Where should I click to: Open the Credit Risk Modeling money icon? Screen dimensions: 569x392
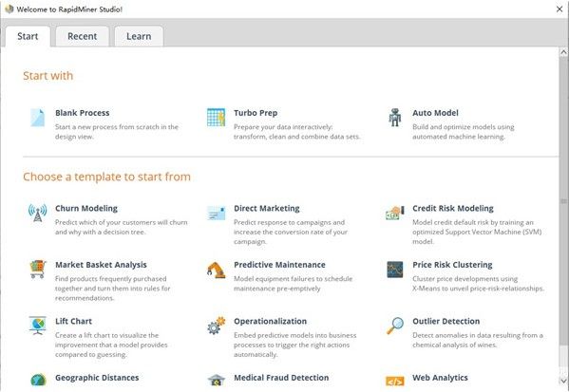(395, 213)
